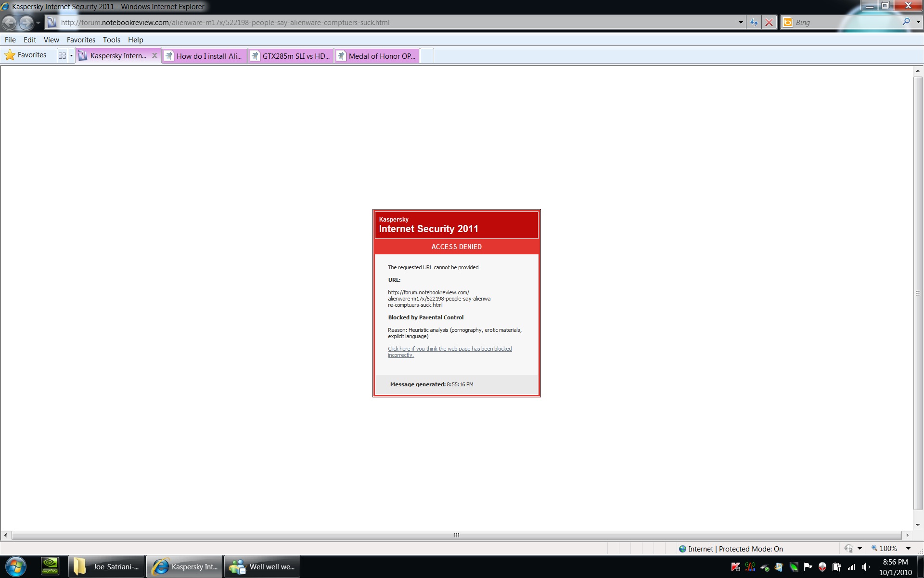Viewport: 924px width, 578px height.
Task: Open the Help menu
Action: pos(136,39)
